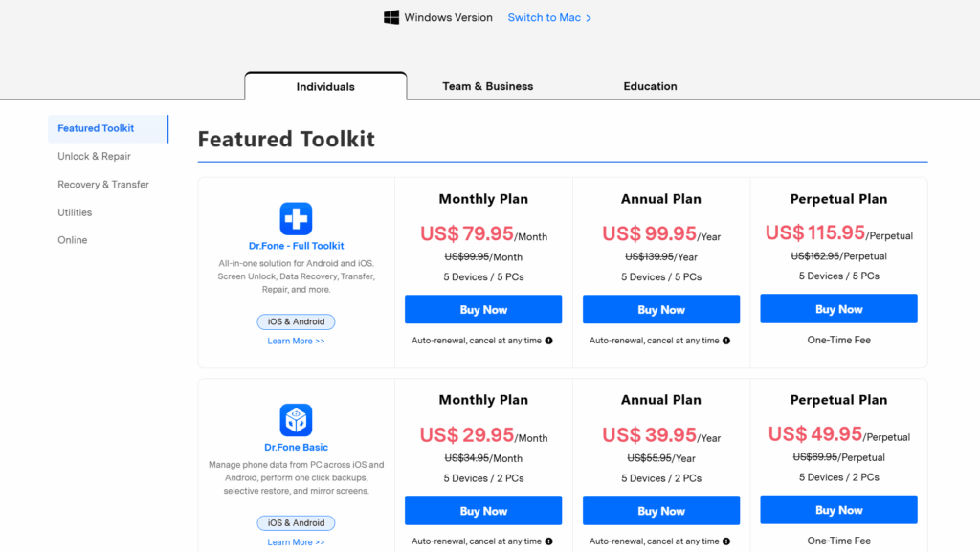Buy Now for Dr.Fone Basic Monthly Plan

click(483, 511)
